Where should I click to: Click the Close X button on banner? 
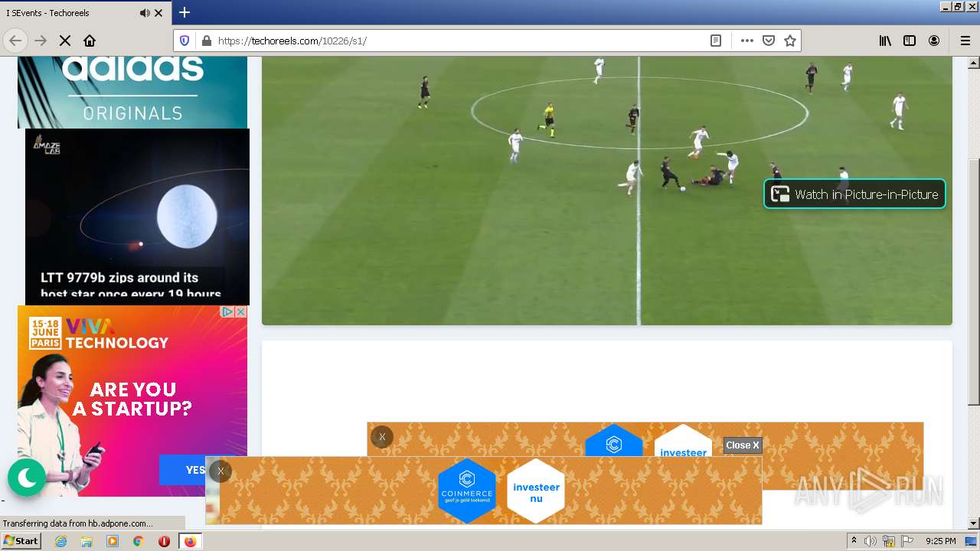coord(743,445)
